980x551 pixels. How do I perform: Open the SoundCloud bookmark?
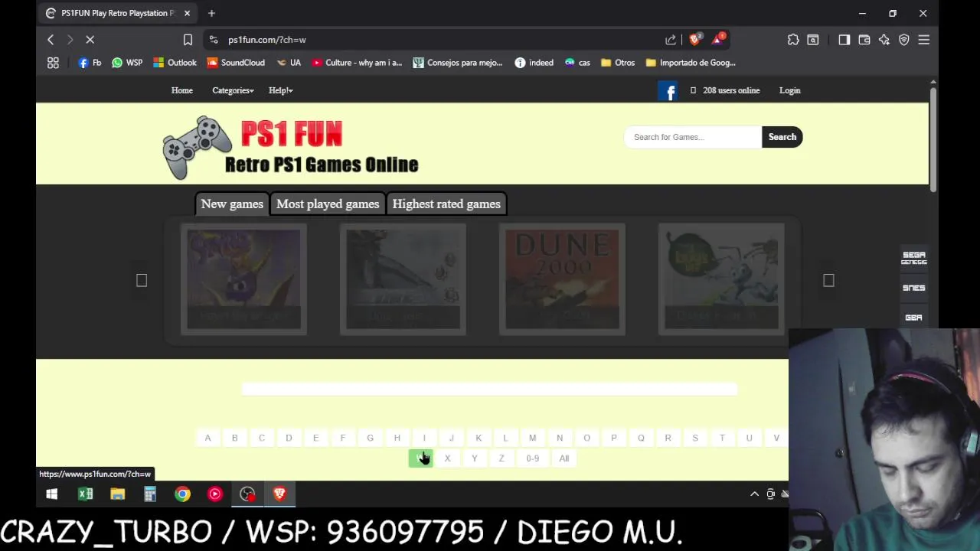(236, 63)
